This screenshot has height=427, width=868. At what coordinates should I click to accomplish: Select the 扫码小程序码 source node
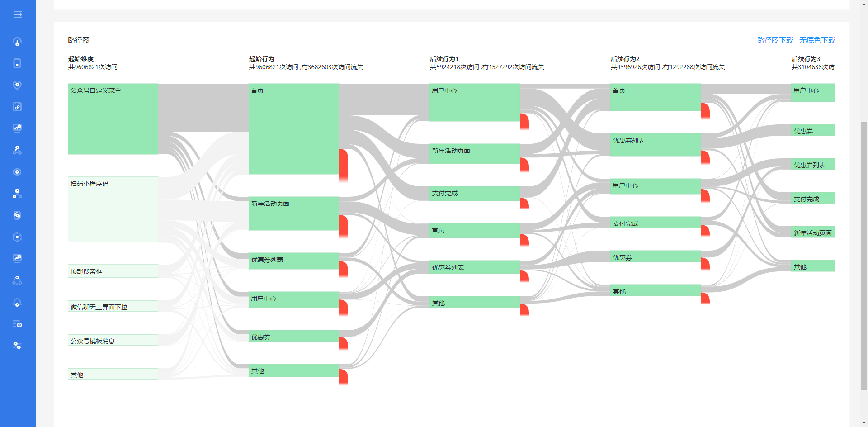[x=113, y=209]
